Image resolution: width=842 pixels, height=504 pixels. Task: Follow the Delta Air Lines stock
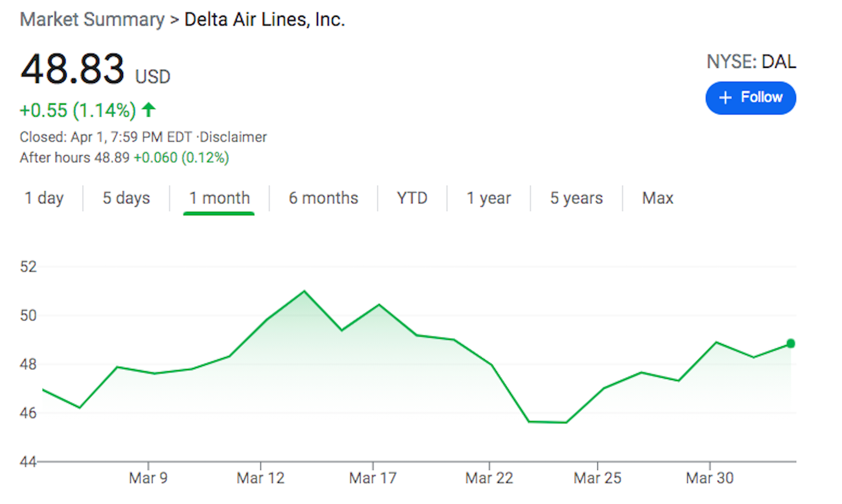pyautogui.click(x=750, y=97)
